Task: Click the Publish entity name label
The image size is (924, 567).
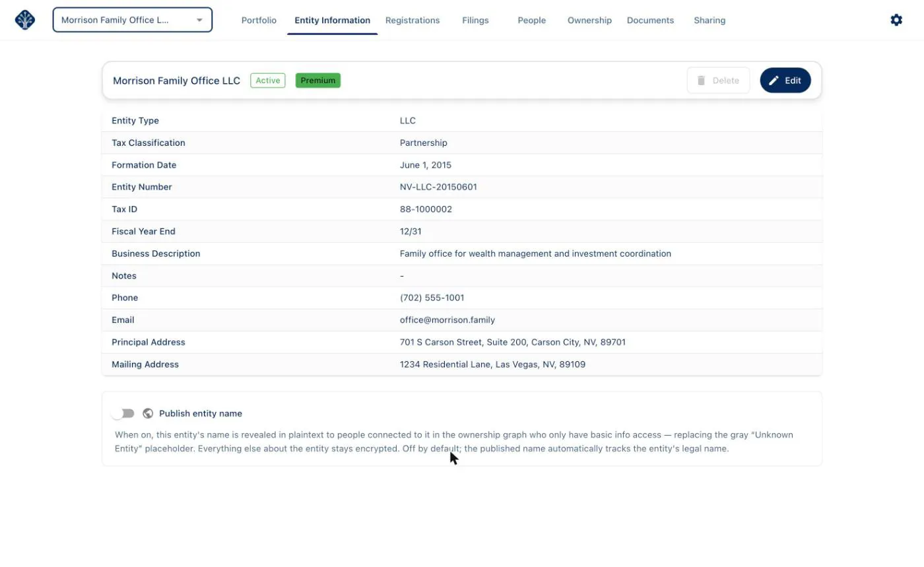Action: 201,413
